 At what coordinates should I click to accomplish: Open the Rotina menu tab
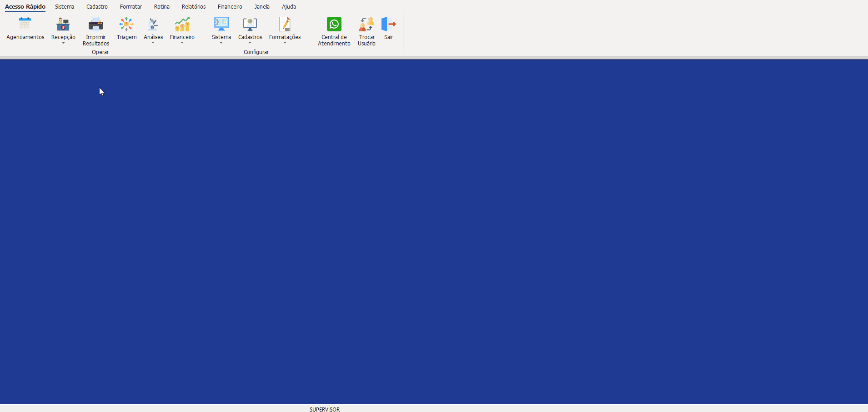point(162,7)
